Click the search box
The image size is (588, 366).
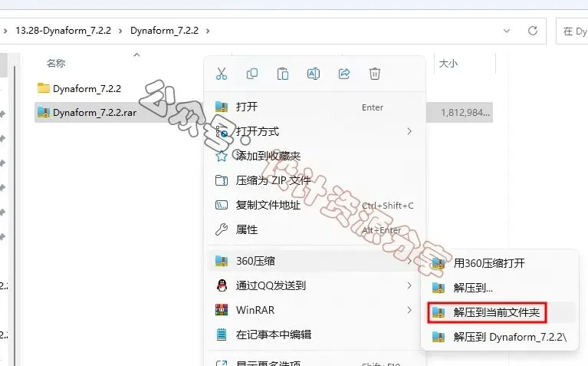[x=572, y=31]
